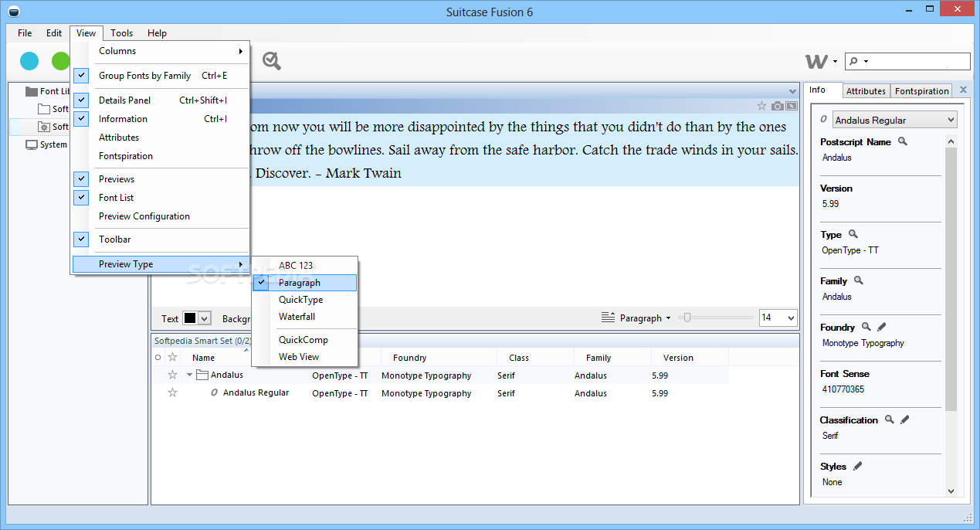Switch to the Attributes tab

tap(866, 91)
